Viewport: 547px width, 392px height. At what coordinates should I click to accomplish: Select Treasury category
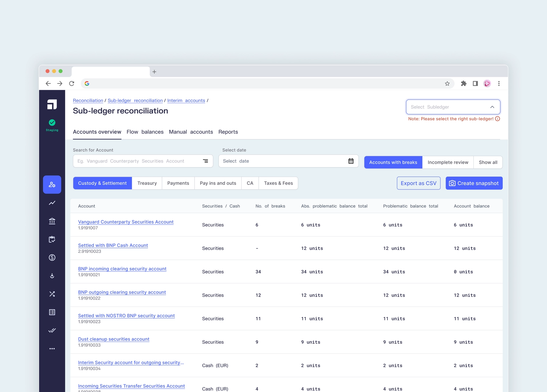point(147,183)
